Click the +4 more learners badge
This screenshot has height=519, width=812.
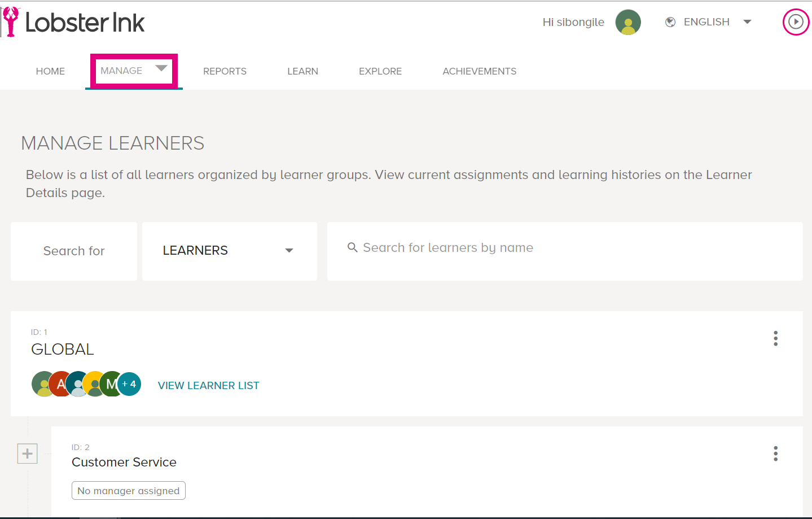click(x=129, y=384)
